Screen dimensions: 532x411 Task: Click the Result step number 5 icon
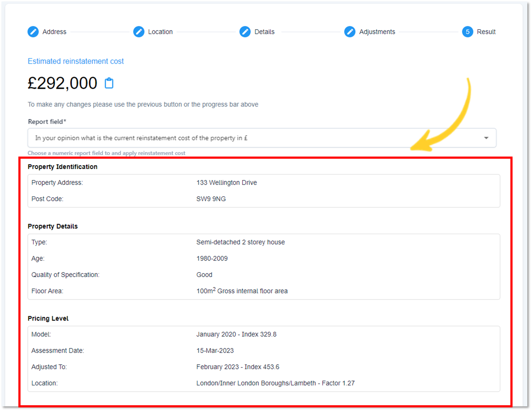click(x=468, y=32)
